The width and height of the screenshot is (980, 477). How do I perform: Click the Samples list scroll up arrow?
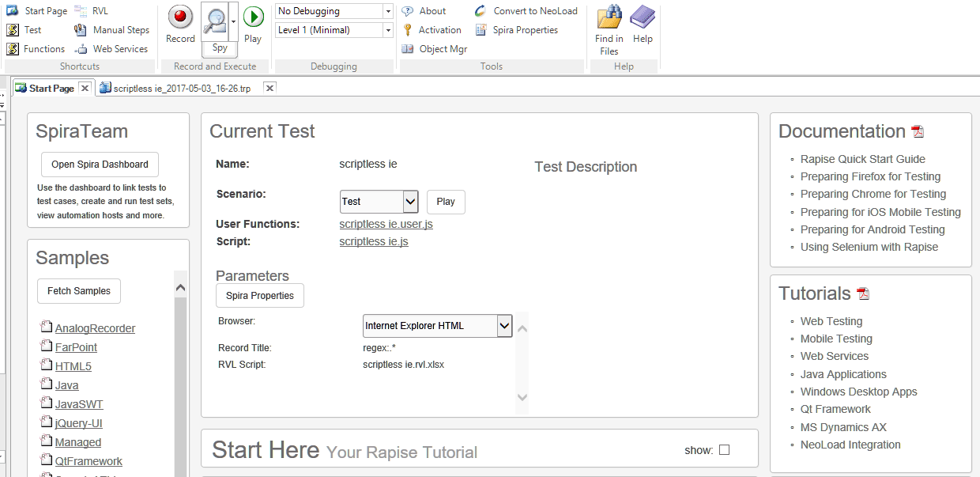(x=180, y=288)
